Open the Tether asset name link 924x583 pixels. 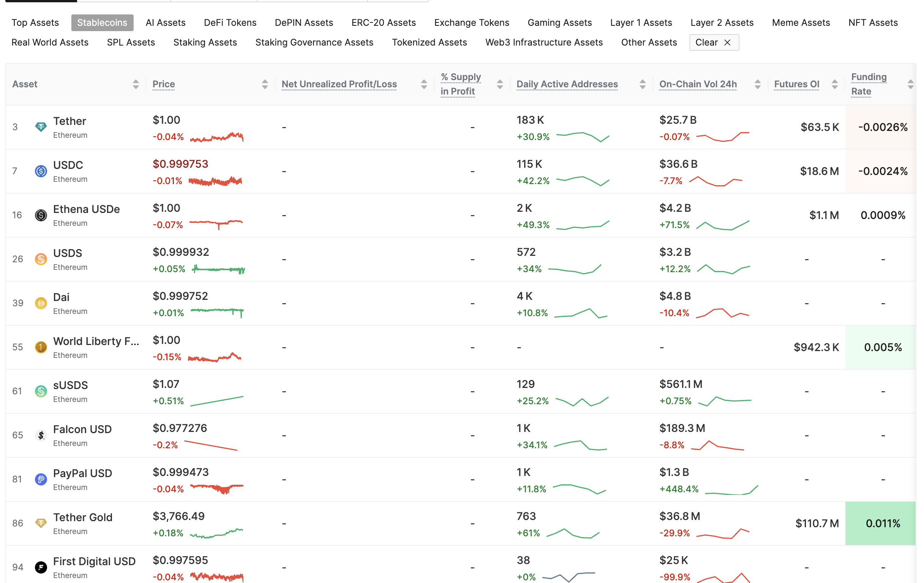[x=69, y=121]
